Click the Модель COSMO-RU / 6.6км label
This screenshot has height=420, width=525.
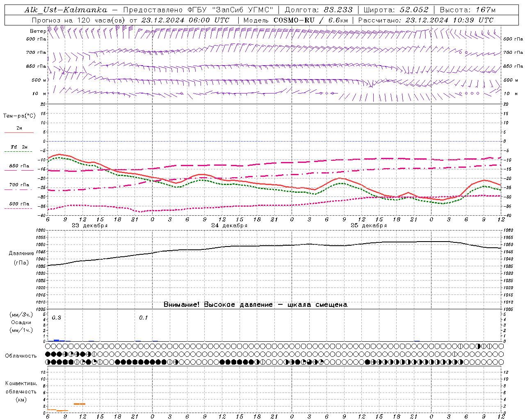tap(295, 20)
